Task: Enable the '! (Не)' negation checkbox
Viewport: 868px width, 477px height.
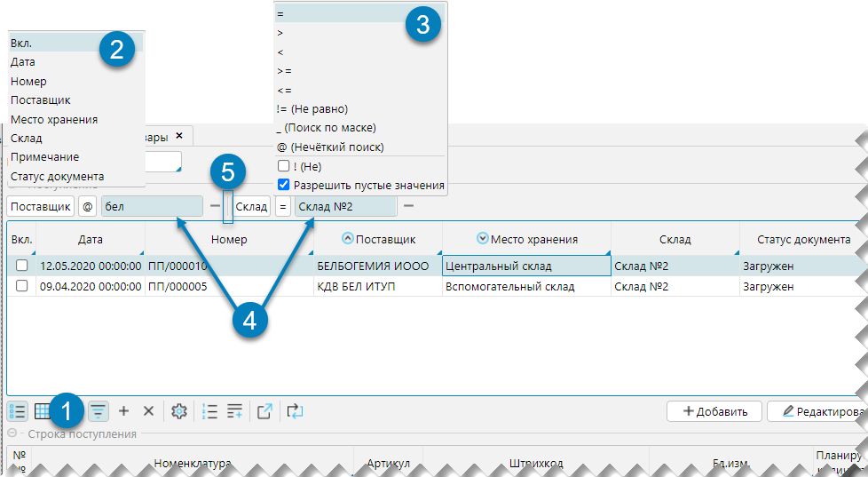Action: click(x=283, y=166)
